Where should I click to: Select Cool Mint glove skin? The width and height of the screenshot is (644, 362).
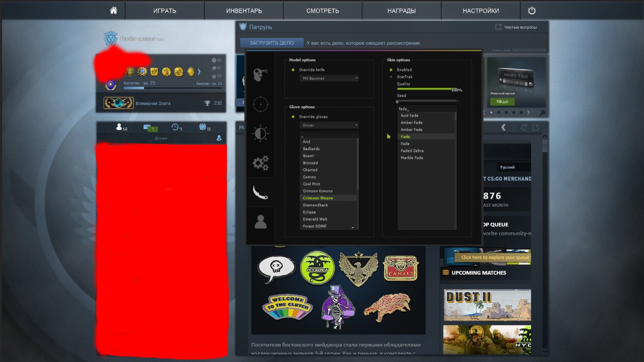click(328, 184)
